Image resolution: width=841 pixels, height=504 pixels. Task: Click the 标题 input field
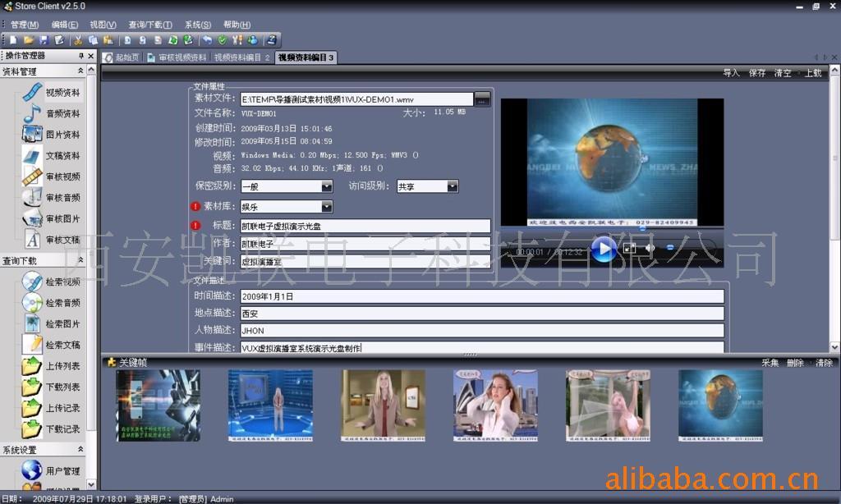click(x=365, y=226)
